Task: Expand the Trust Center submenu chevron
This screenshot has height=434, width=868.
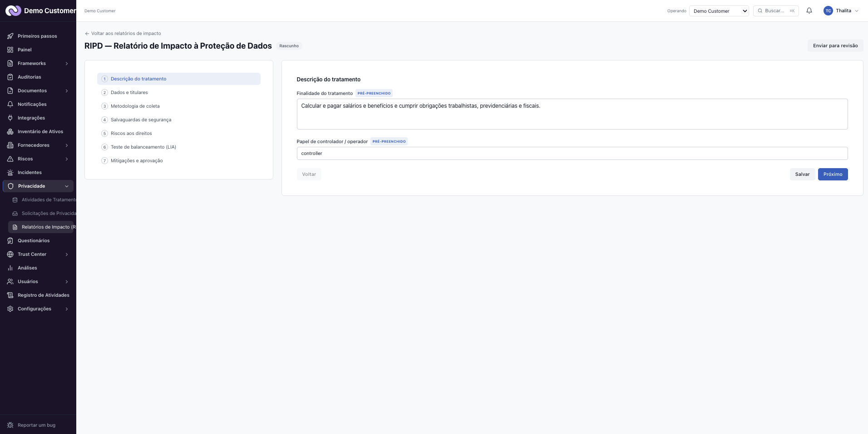Action: pos(67,254)
